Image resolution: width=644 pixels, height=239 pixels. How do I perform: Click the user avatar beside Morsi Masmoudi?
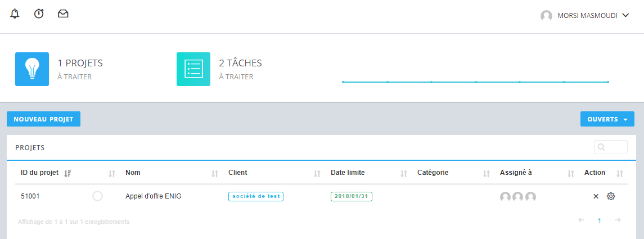pyautogui.click(x=546, y=16)
